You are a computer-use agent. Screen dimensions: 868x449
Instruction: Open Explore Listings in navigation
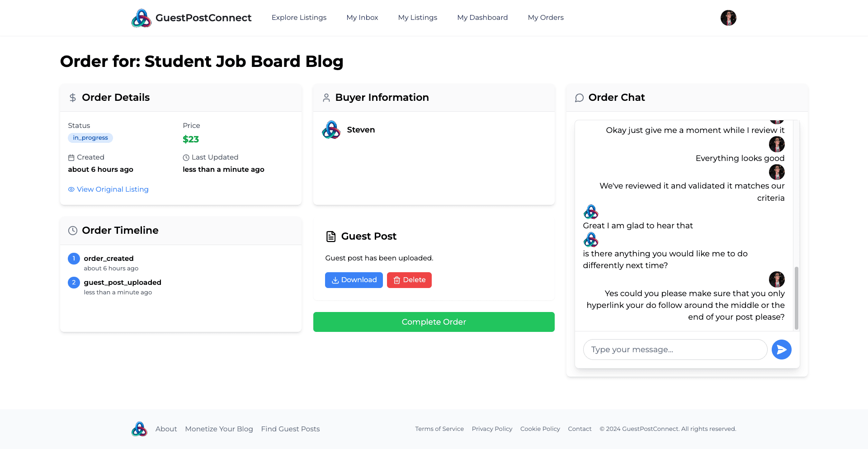(299, 18)
